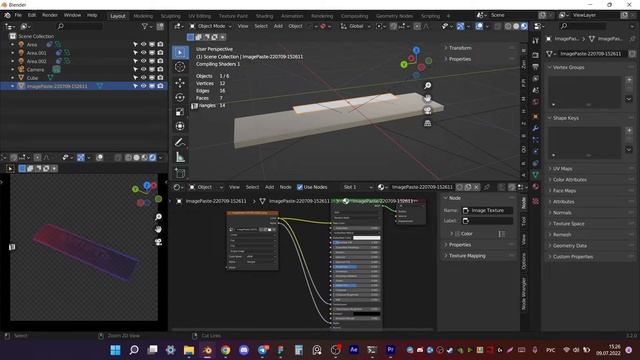Open the node editor Add menu
640x360 pixels.
click(x=269, y=187)
